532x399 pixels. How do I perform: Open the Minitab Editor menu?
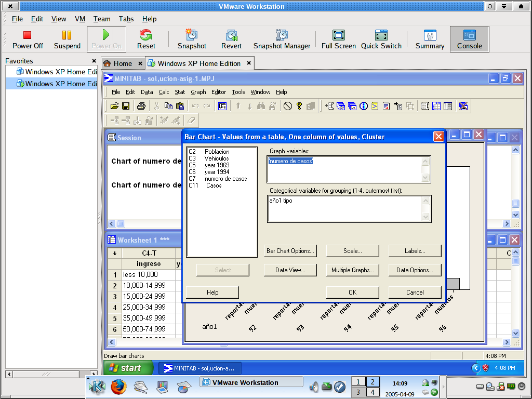tap(219, 92)
